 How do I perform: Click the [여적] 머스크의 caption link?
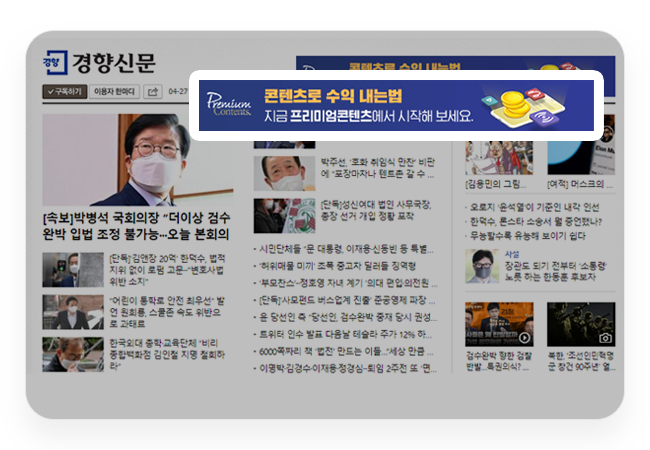click(580, 184)
